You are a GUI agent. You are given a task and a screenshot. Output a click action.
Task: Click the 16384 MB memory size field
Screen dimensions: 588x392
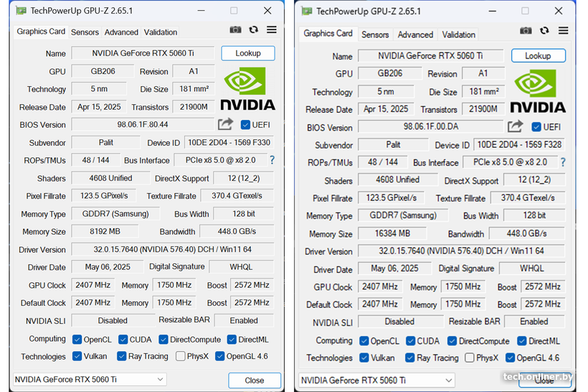(392, 233)
